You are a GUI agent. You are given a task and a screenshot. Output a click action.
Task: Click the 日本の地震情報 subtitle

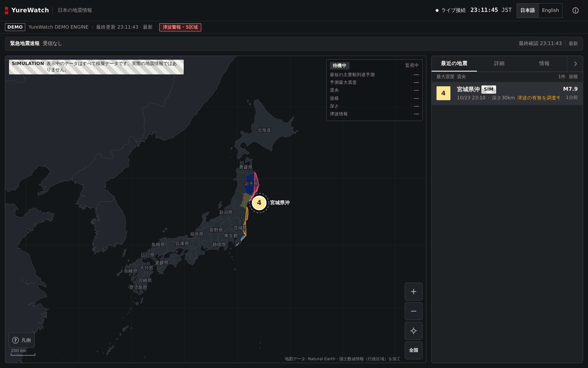pos(75,10)
